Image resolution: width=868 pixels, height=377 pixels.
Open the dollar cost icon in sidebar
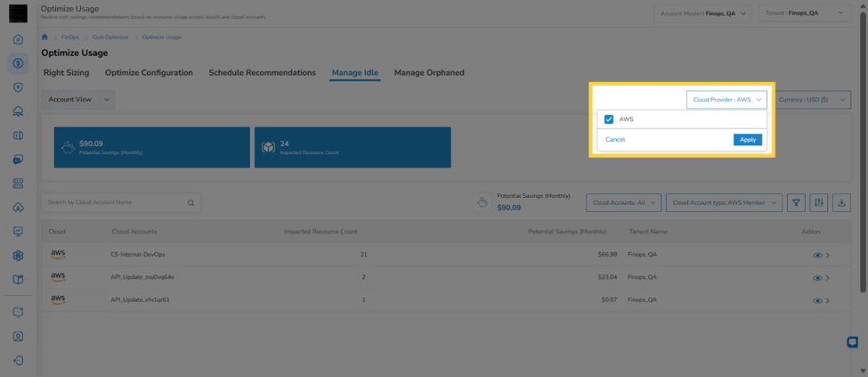pyautogui.click(x=18, y=63)
